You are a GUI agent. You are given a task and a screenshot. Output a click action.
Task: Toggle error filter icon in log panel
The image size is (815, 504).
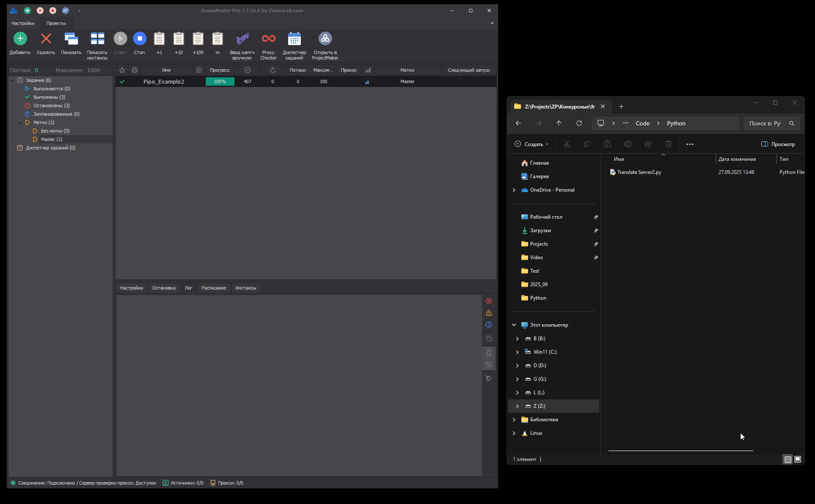tap(489, 301)
